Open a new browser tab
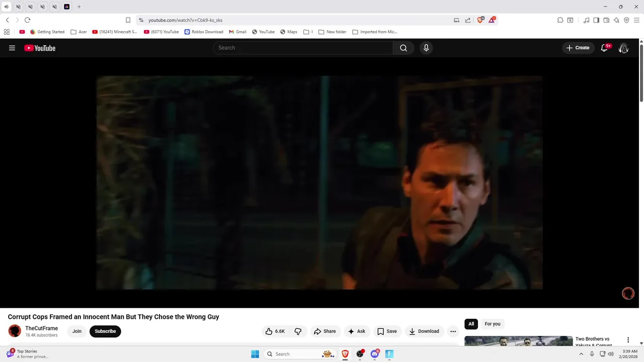This screenshot has height=362, width=644. coord(79,7)
